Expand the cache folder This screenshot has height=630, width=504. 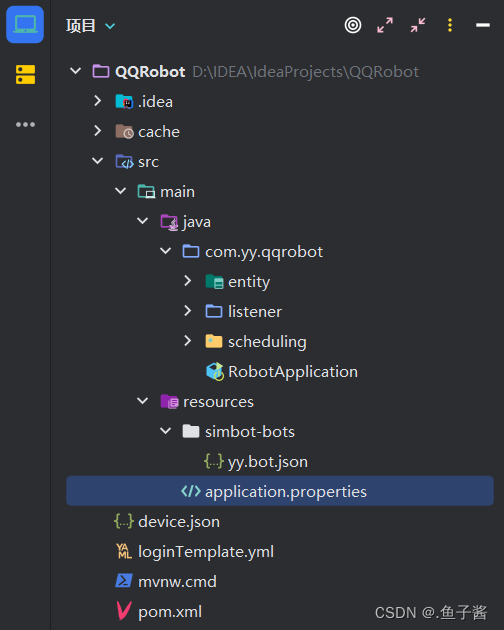[98, 131]
